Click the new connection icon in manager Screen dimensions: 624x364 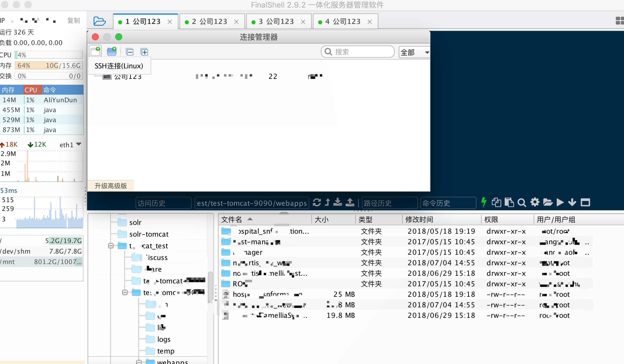click(96, 51)
